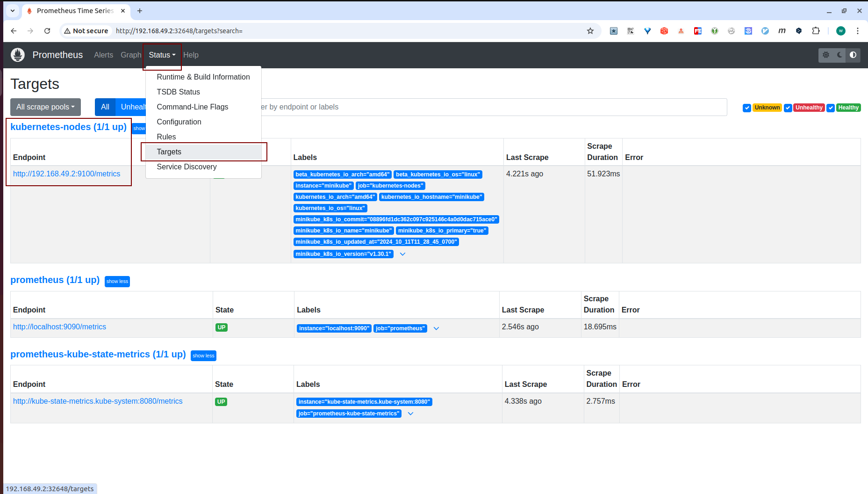Open the green W profile avatar

(x=841, y=31)
